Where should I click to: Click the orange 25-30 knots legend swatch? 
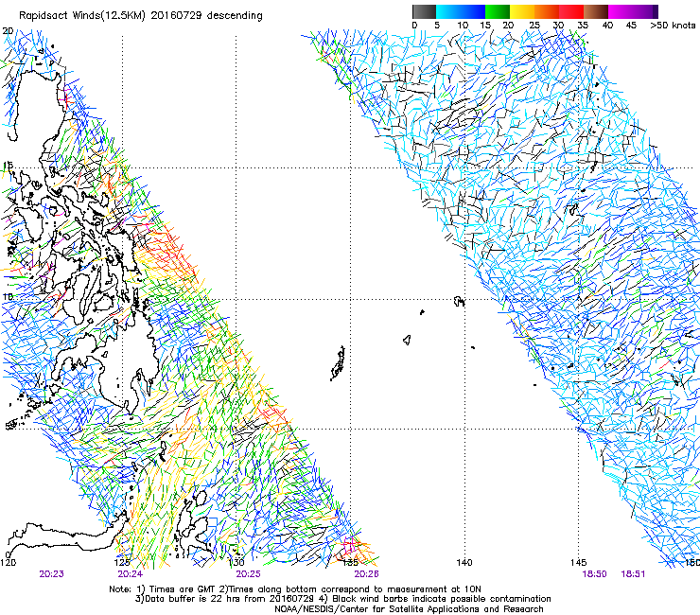pyautogui.click(x=547, y=11)
